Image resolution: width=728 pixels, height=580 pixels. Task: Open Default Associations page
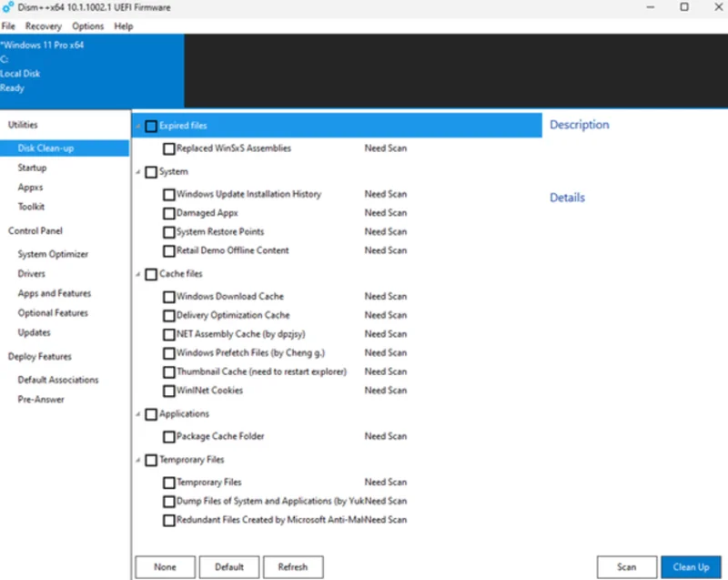(58, 380)
